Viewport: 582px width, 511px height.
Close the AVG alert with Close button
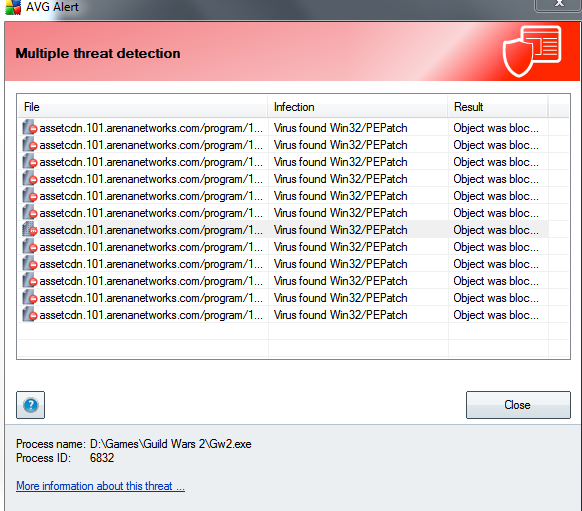click(x=518, y=405)
